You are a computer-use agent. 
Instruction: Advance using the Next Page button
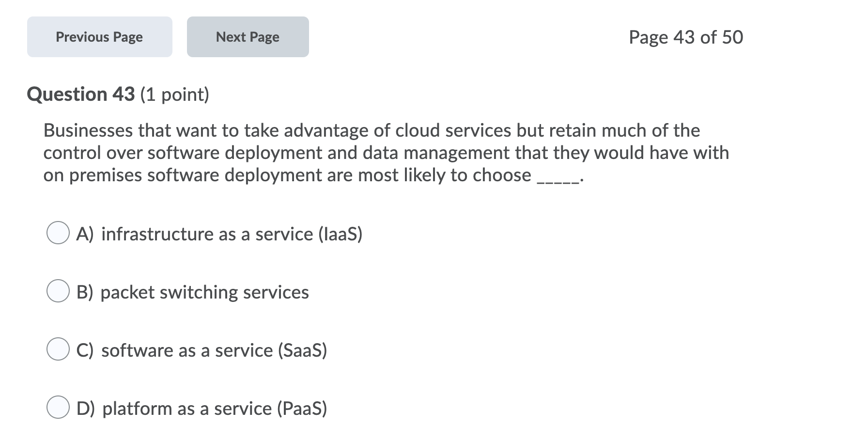pos(248,37)
